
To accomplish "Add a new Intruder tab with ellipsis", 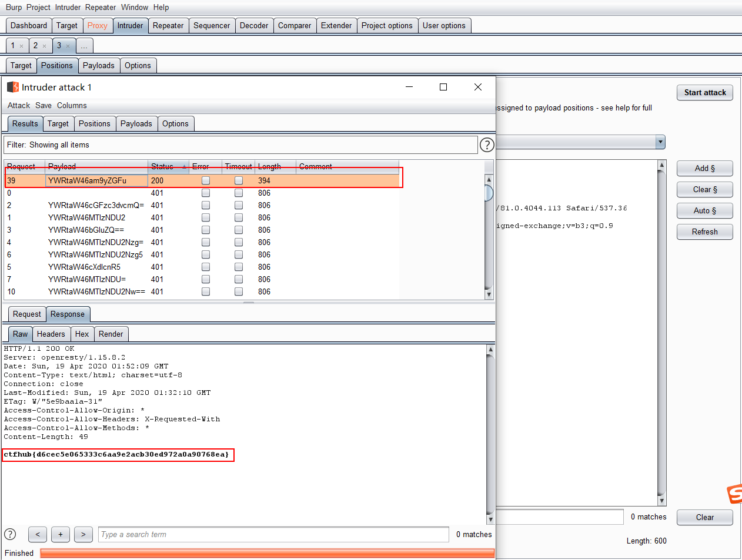I will click(84, 45).
